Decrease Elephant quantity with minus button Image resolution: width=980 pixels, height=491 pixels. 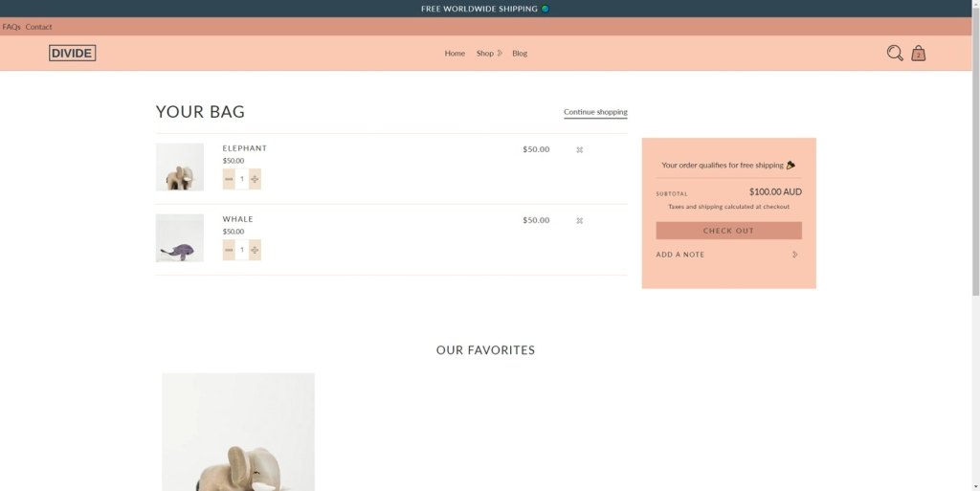pyautogui.click(x=229, y=179)
